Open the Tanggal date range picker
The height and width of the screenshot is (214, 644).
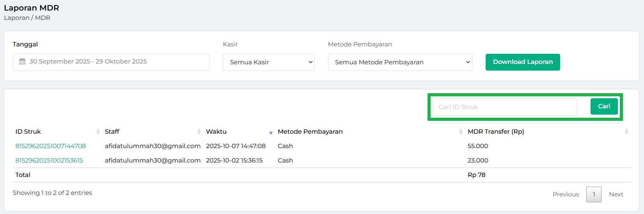coord(111,62)
